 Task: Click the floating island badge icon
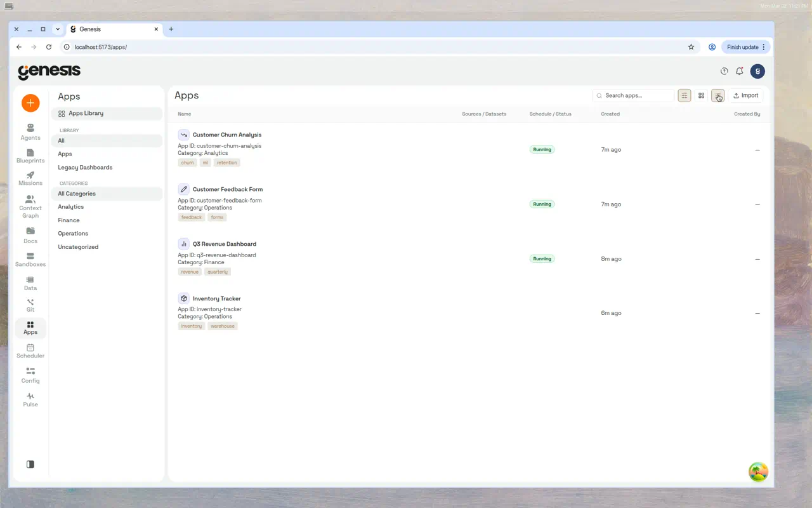(x=758, y=472)
